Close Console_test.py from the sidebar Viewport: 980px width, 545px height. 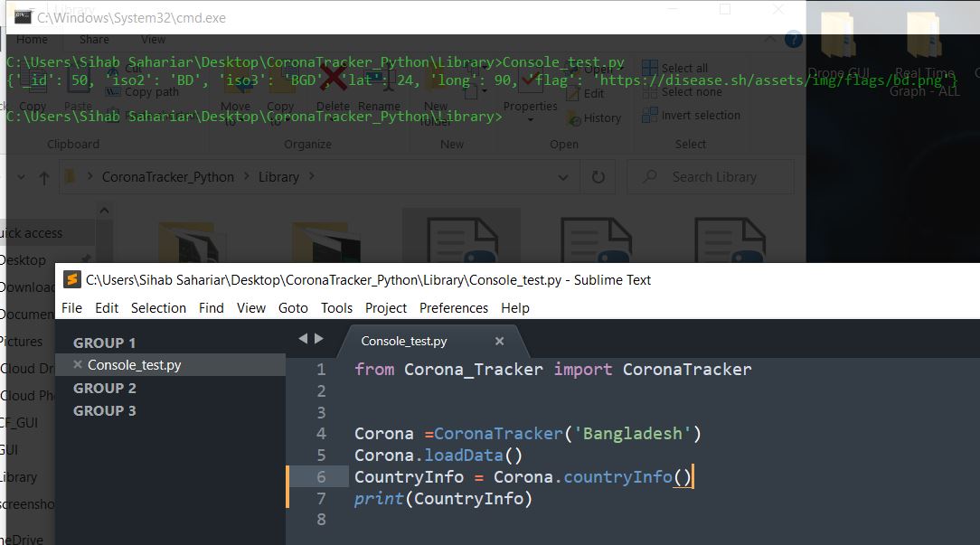click(x=78, y=364)
